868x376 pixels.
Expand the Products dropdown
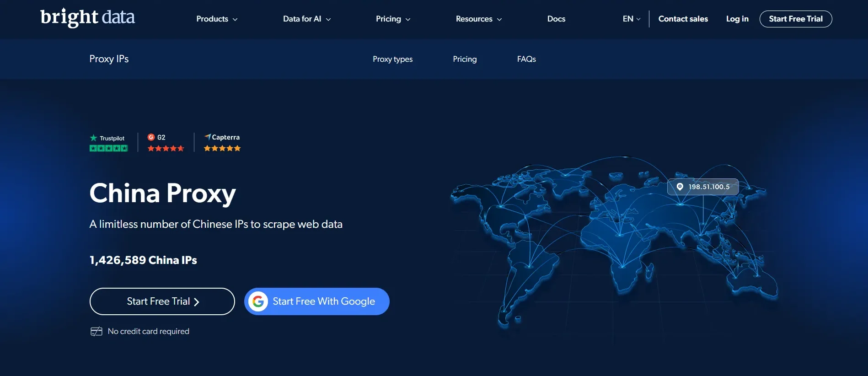pyautogui.click(x=217, y=19)
